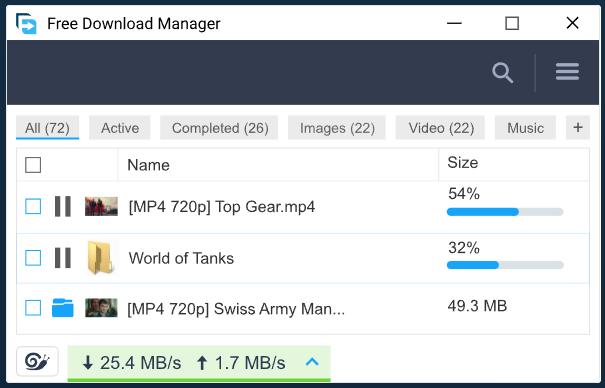The width and height of the screenshot is (605, 388).
Task: Switch to the Video (22) tab
Action: point(441,128)
